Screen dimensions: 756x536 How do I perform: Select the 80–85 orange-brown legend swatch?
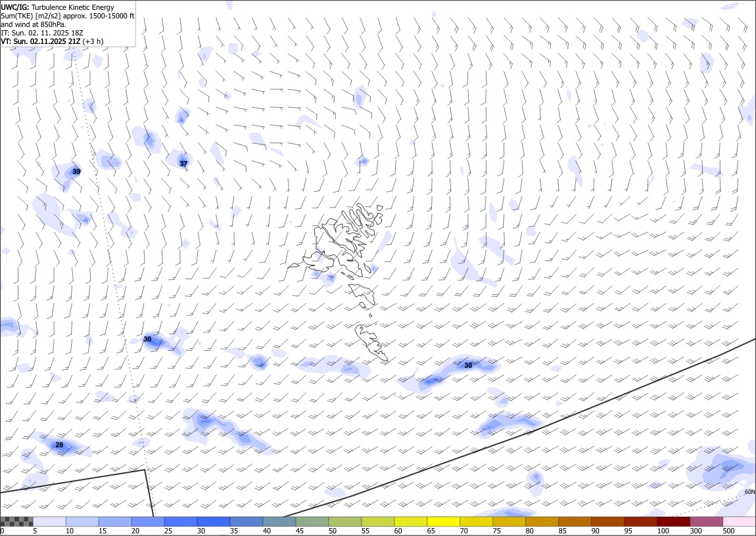coord(542,522)
